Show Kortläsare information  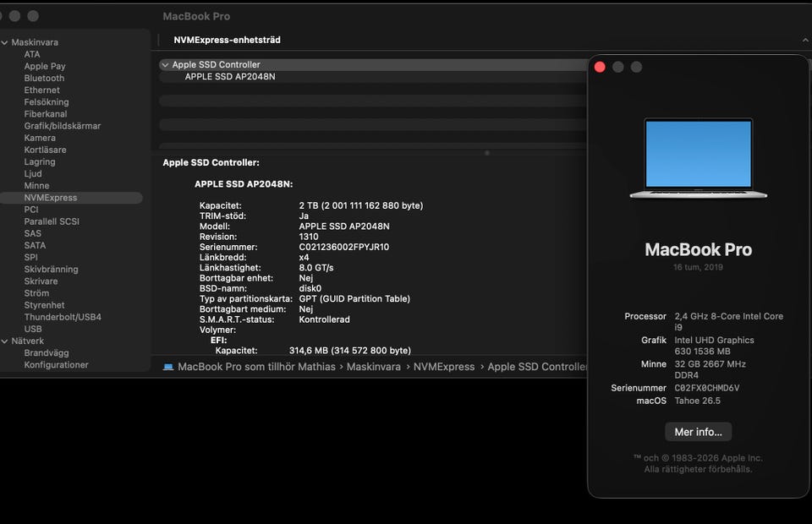point(45,150)
